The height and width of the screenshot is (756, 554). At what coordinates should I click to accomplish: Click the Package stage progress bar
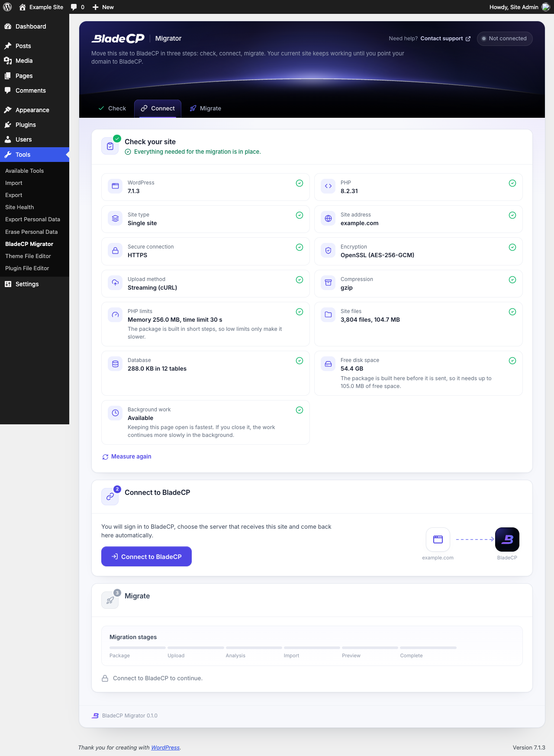138,648
